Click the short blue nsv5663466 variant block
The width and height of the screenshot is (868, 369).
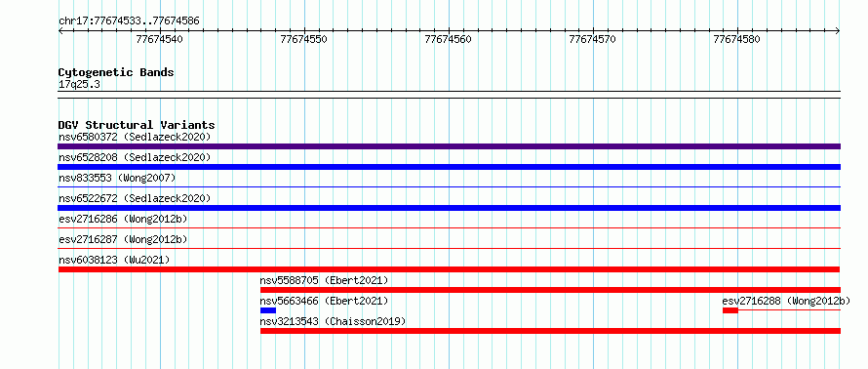(x=268, y=310)
